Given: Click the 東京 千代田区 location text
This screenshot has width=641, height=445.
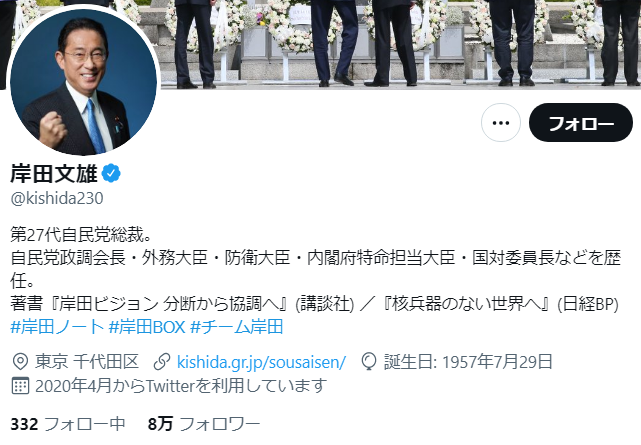Looking at the screenshot, I should (x=87, y=362).
